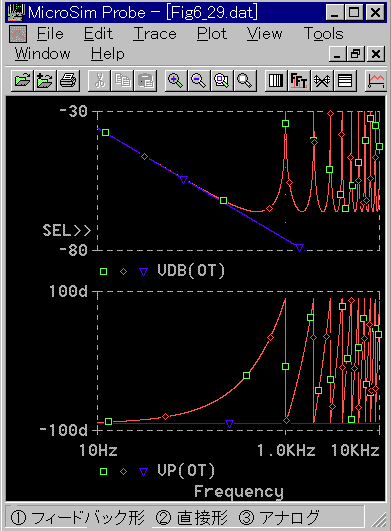Open the document control menu icon
Image resolution: width=391 pixels, height=531 pixels.
point(18,34)
